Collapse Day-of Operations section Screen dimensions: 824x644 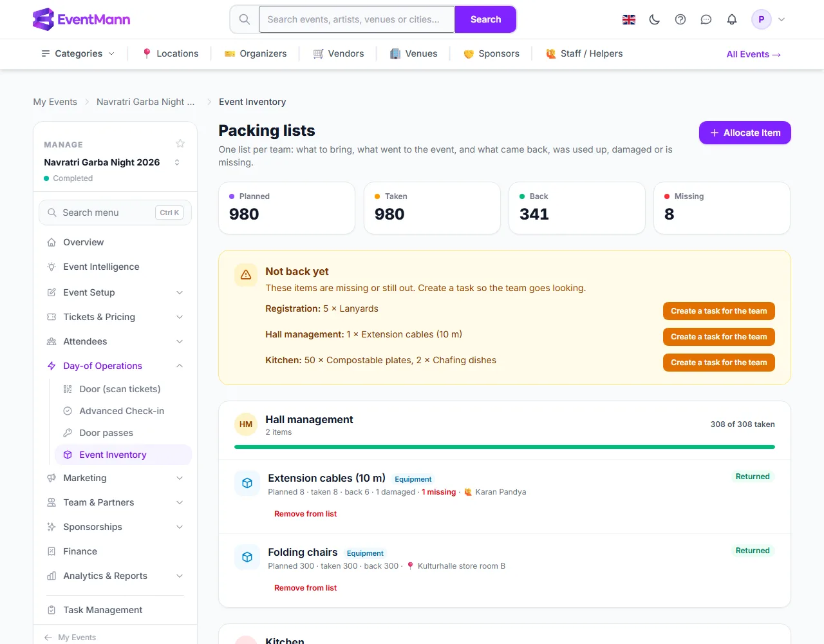pos(115,366)
